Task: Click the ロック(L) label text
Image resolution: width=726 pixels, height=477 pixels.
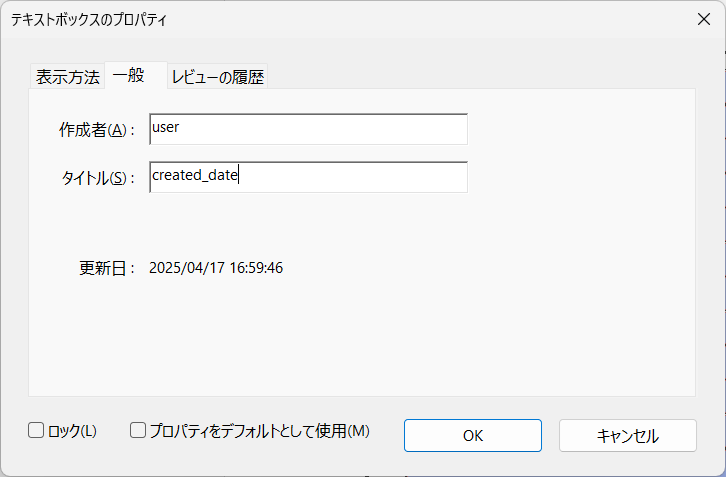Action: tap(72, 432)
